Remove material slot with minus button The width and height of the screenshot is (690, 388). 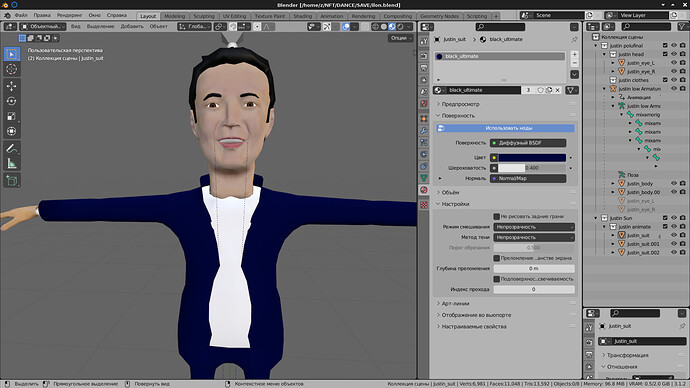point(575,63)
